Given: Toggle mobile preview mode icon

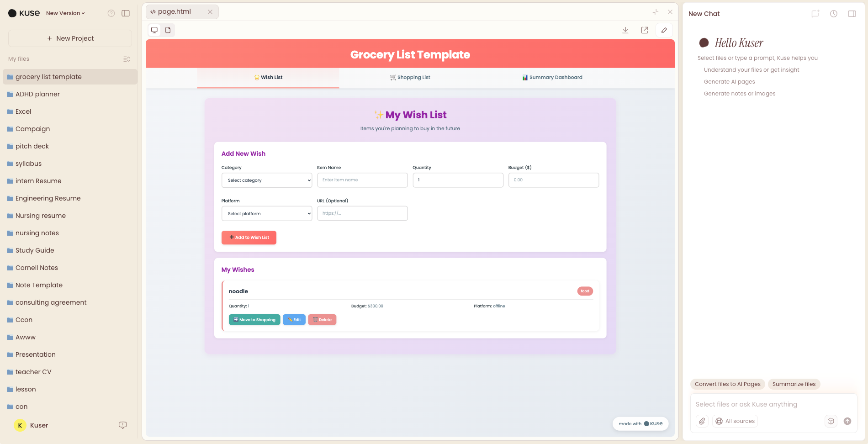Looking at the screenshot, I should (167, 30).
